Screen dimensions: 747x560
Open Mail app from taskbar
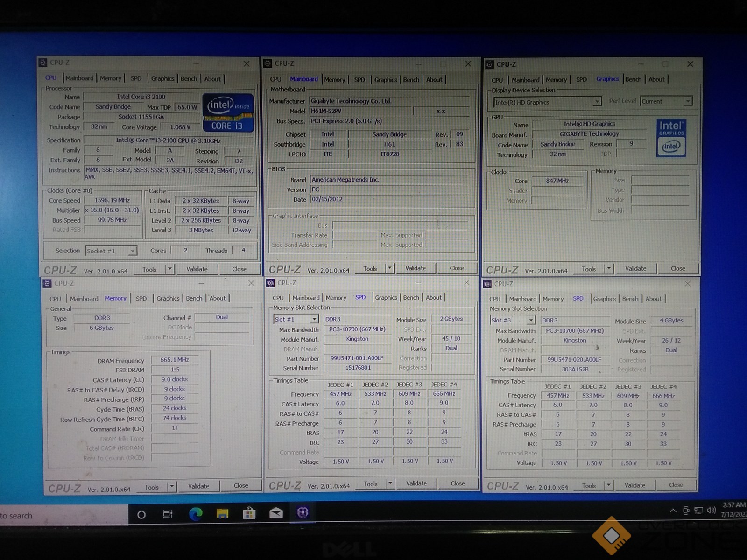pos(276,513)
